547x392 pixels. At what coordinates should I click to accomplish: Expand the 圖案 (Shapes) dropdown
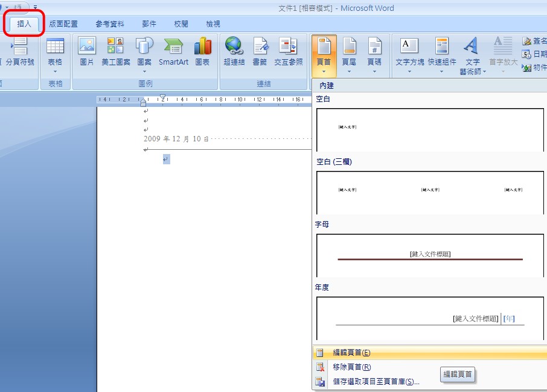click(144, 54)
